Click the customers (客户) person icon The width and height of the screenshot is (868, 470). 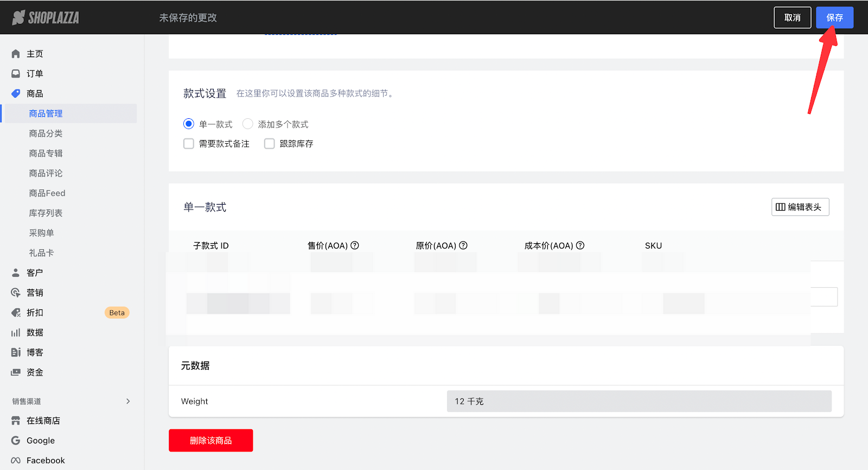point(16,273)
